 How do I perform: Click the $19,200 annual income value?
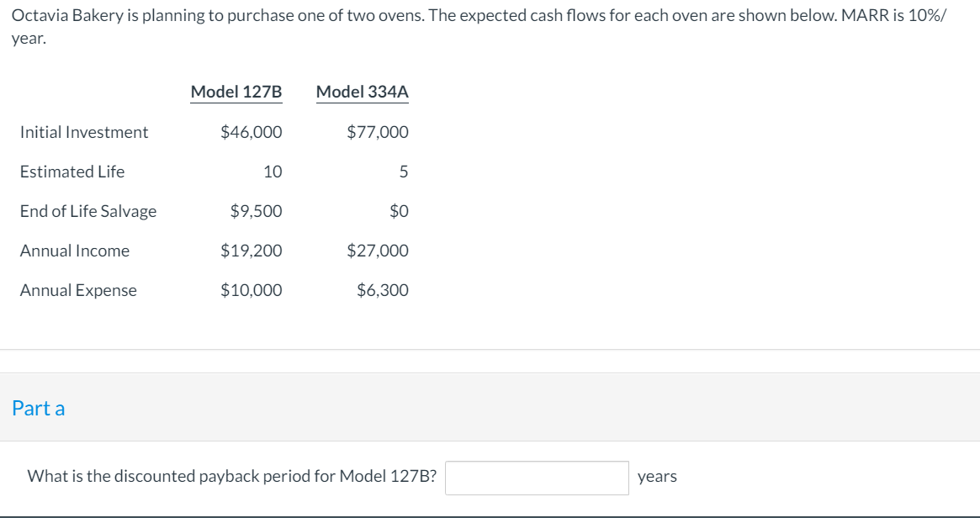[x=251, y=251]
